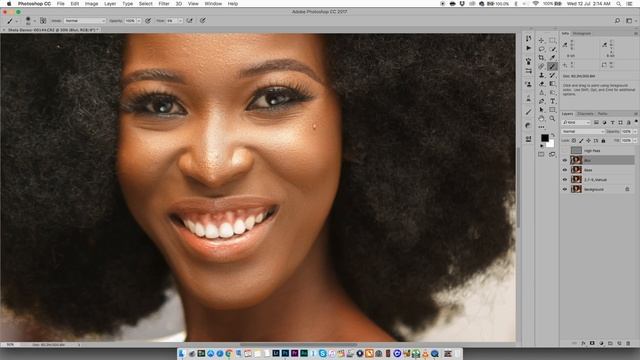Open layer Opacity slider arrow

click(x=635, y=131)
